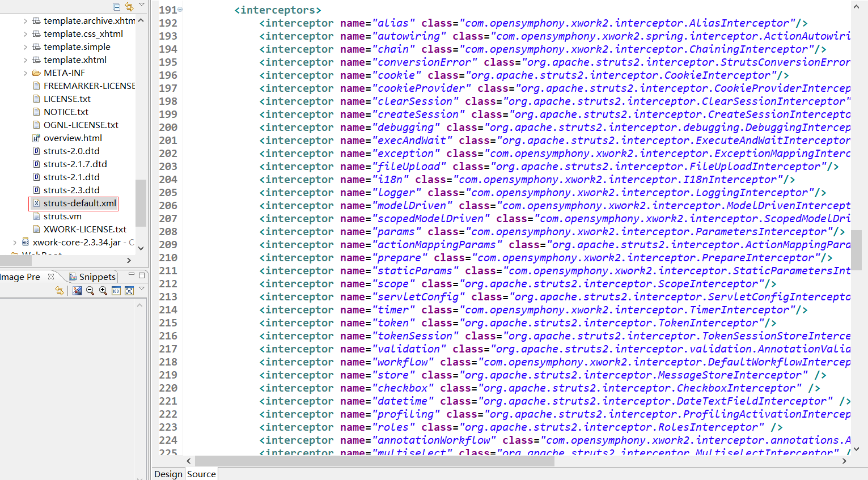Collapse all items in the explorer
Screen dimensions: 868x480
(116, 7)
